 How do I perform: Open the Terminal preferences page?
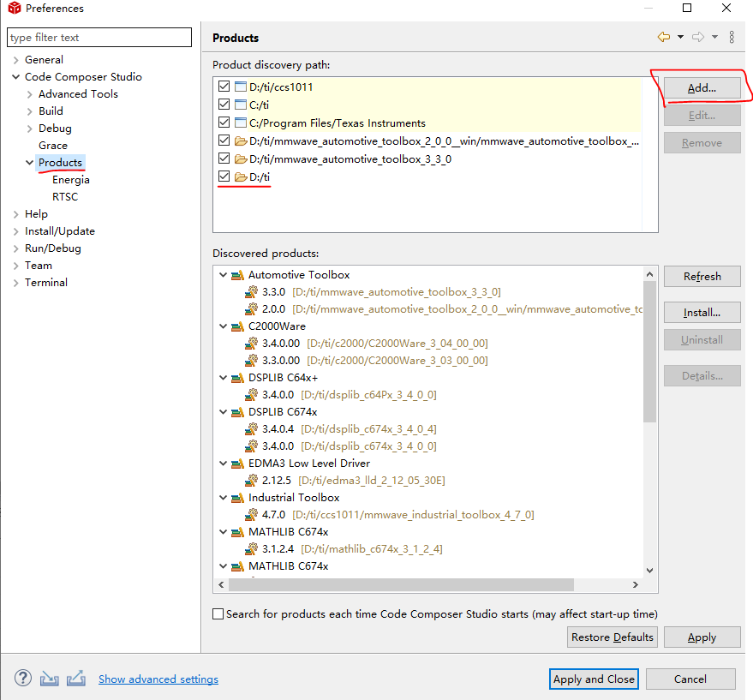tap(46, 283)
